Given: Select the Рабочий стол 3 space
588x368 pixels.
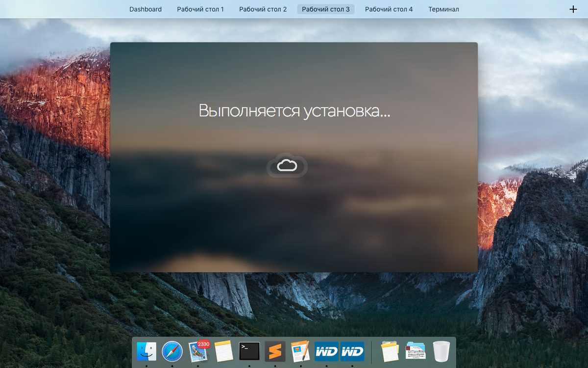Looking at the screenshot, I should coord(326,9).
